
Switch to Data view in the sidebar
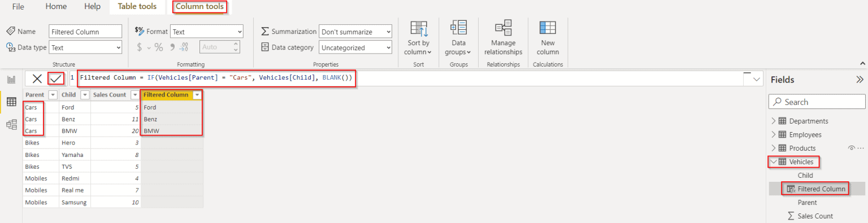(x=11, y=102)
